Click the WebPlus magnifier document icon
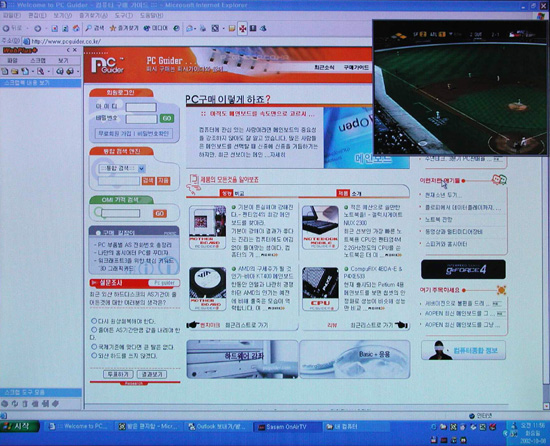Screen dimensions: 550x446 (40, 72)
